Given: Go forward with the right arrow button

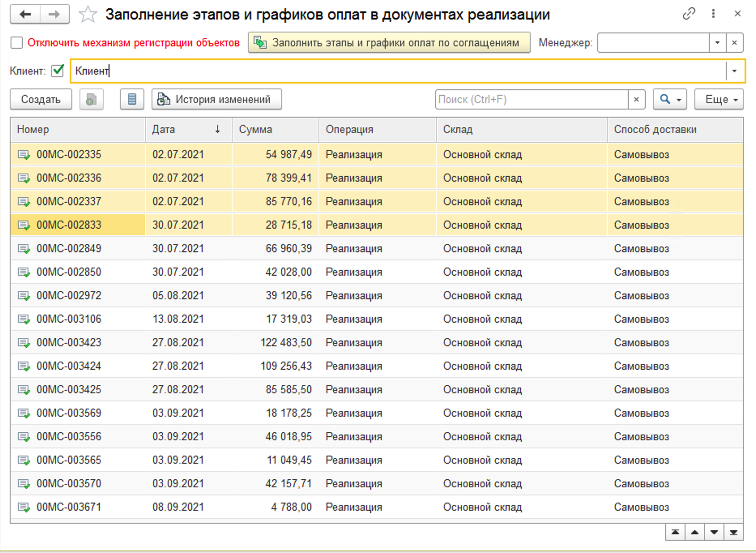Looking at the screenshot, I should pos(54,15).
